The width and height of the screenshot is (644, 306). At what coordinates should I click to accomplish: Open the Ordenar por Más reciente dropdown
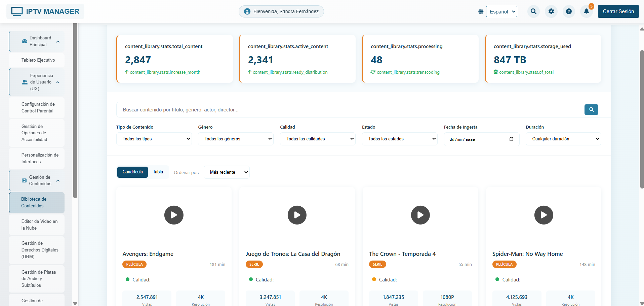227,172
